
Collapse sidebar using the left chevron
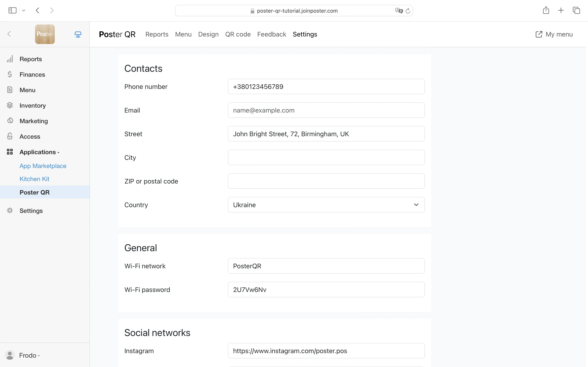tap(9, 34)
